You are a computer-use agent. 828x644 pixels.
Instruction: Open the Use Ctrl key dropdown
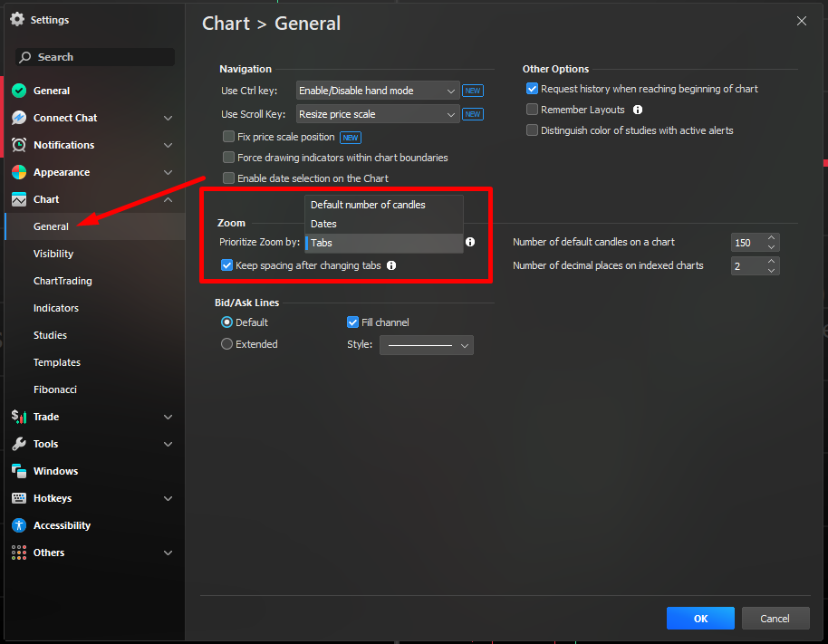[378, 91]
